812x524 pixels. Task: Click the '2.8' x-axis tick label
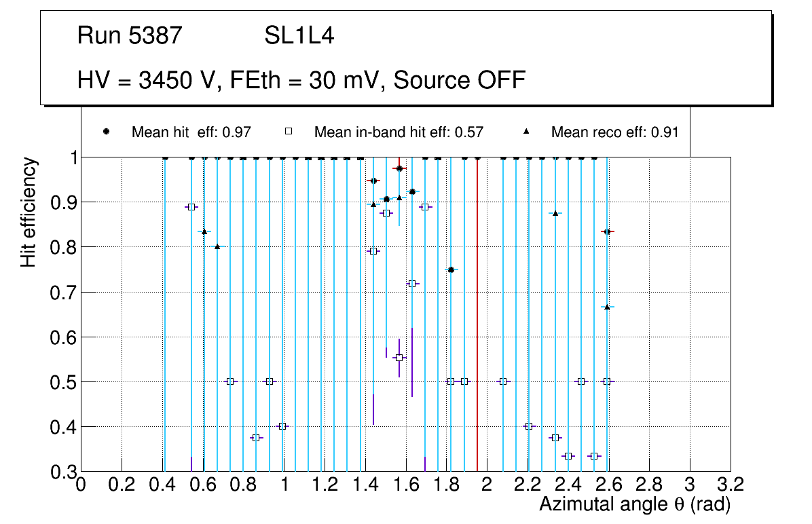point(649,485)
